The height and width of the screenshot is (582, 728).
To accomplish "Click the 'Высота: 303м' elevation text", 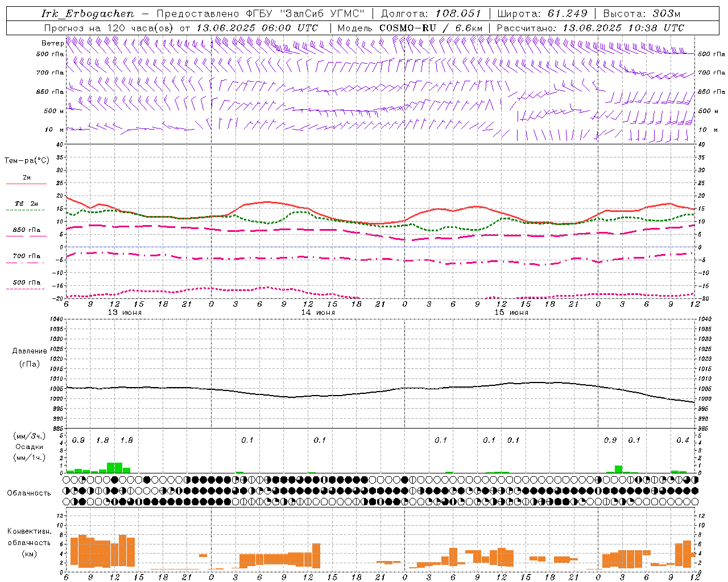I will point(642,14).
